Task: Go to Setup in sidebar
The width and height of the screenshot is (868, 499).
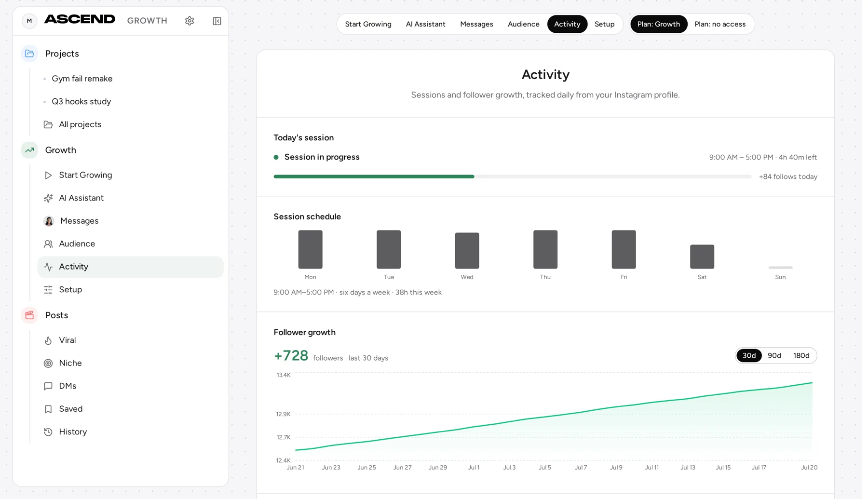Action: point(131,290)
